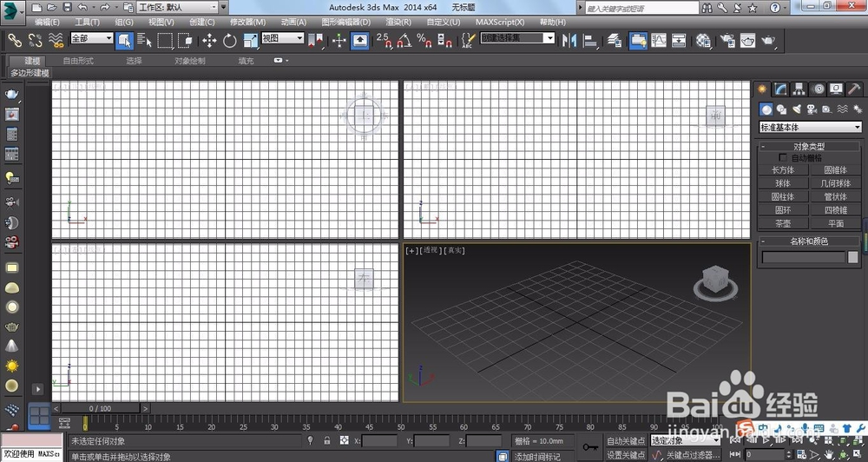Open the Layer Manager

[x=615, y=41]
